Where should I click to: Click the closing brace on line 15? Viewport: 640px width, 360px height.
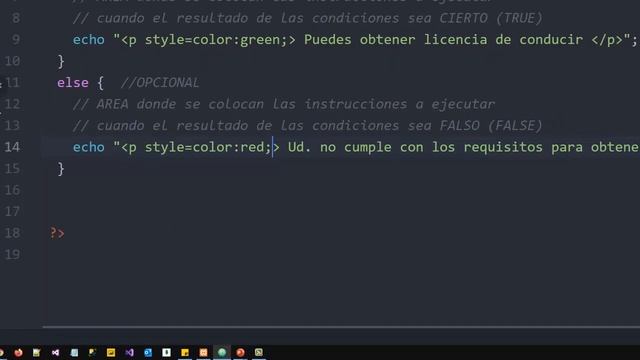pyautogui.click(x=61, y=169)
